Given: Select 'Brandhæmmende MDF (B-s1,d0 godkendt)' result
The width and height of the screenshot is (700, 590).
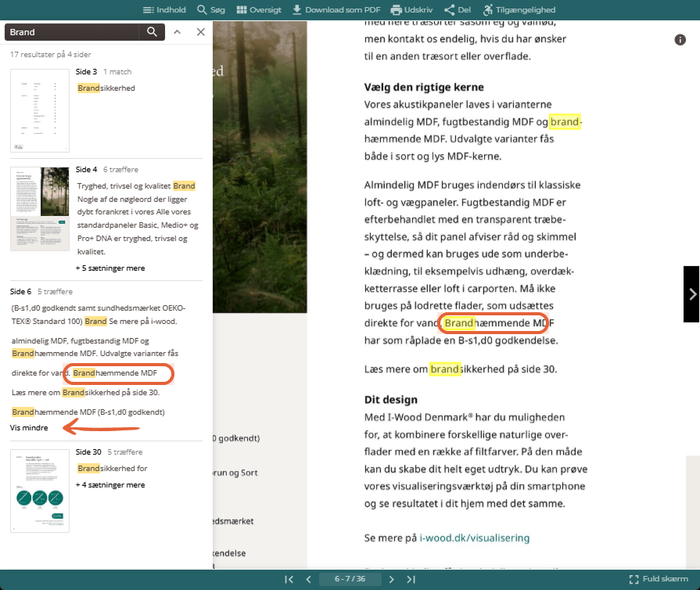Looking at the screenshot, I should point(88,412).
